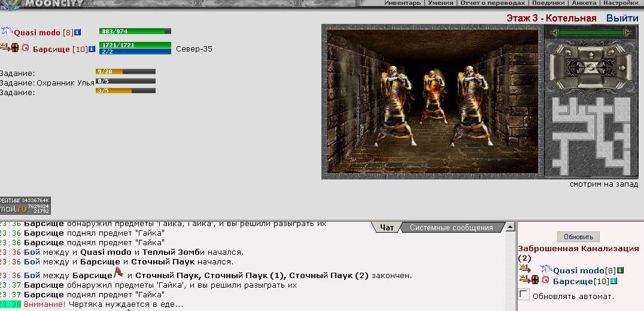Viewport: 644px width, 311px height.
Task: Switch to the Чат tab
Action: pos(387,227)
